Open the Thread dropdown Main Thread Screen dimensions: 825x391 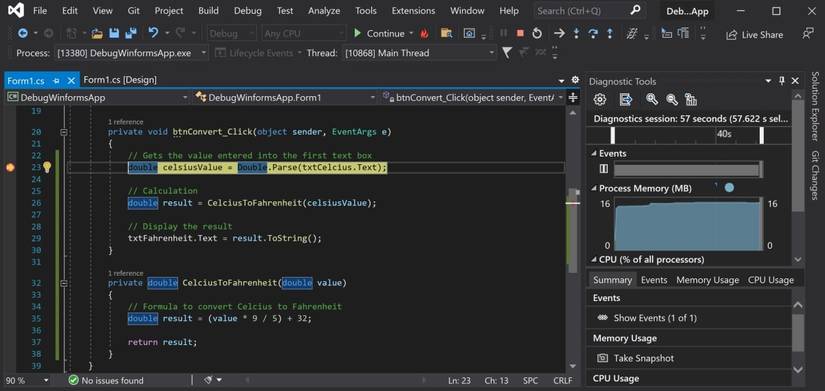click(419, 53)
